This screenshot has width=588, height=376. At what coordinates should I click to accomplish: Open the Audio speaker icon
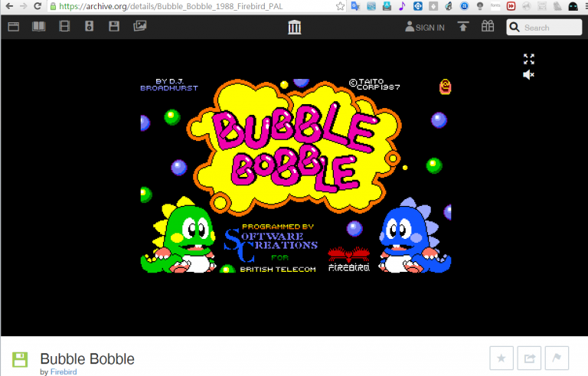[x=90, y=26]
